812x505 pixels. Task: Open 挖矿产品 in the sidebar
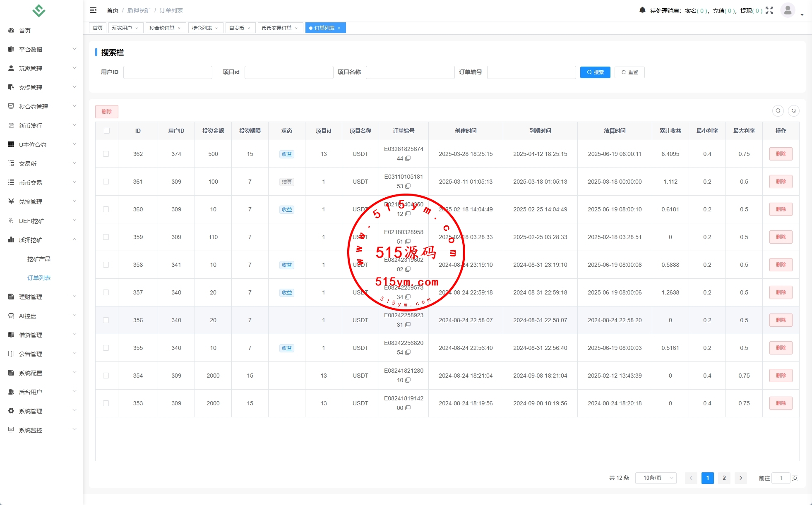pyautogui.click(x=39, y=259)
